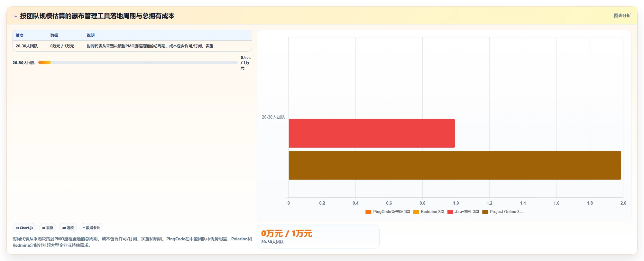Image resolution: width=644 pixels, height=261 pixels.
Task: Click the 1.0 x-axis tick label
Action: point(456,203)
